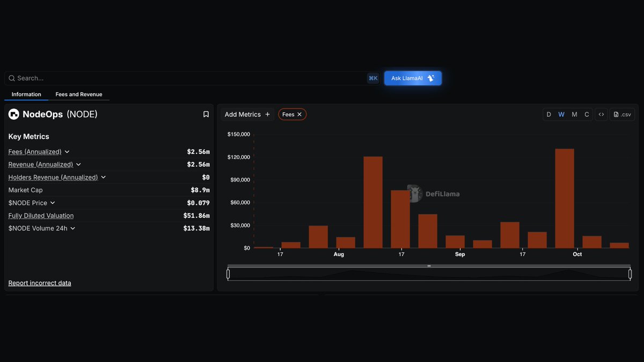Bookmark the NodeOps protocol

click(206, 114)
